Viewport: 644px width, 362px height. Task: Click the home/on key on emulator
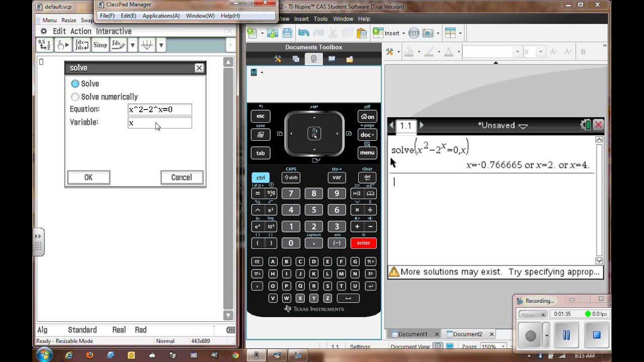(x=367, y=116)
